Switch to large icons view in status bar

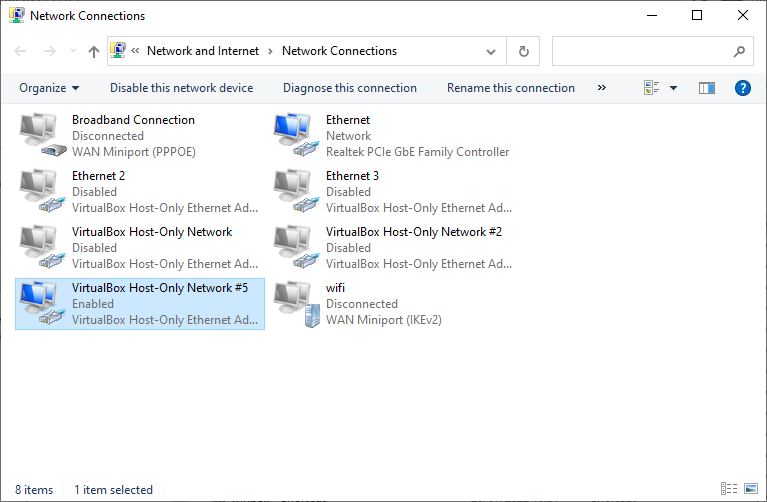pos(751,490)
